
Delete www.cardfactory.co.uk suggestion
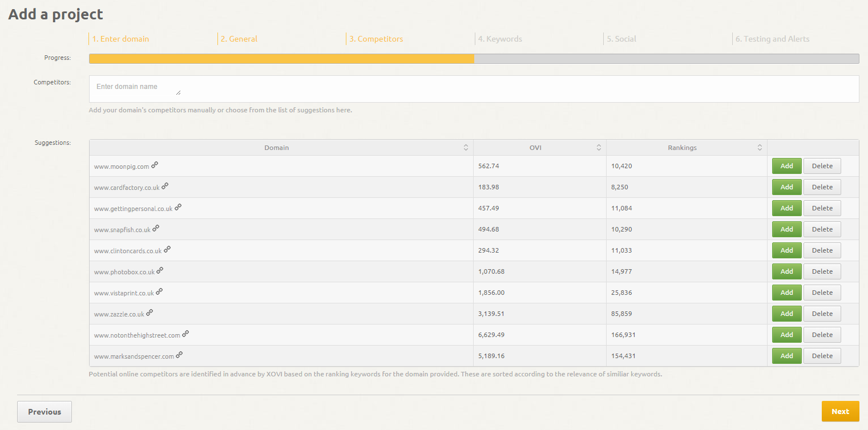click(x=822, y=187)
